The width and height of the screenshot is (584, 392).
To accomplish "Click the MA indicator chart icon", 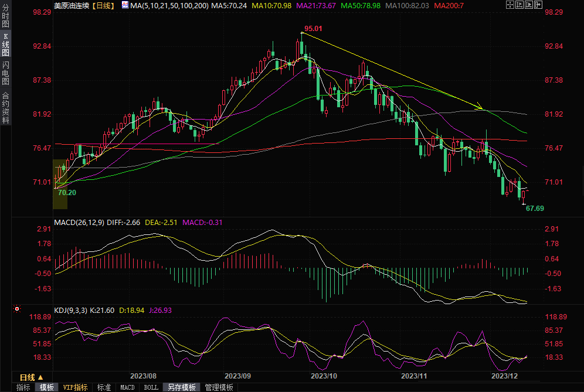I will tap(125, 5).
